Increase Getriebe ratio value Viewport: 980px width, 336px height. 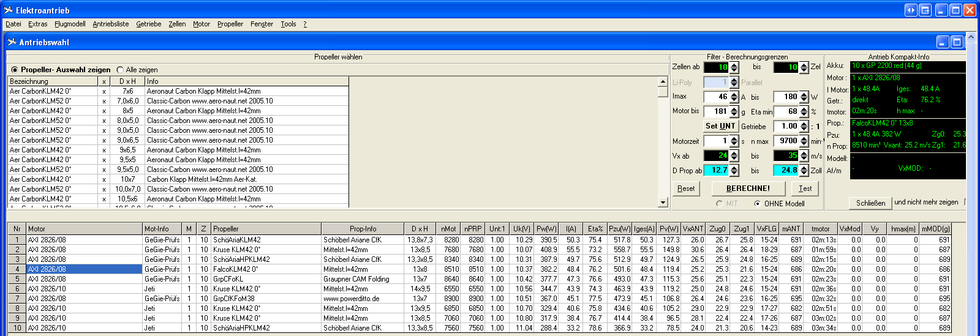[805, 123]
